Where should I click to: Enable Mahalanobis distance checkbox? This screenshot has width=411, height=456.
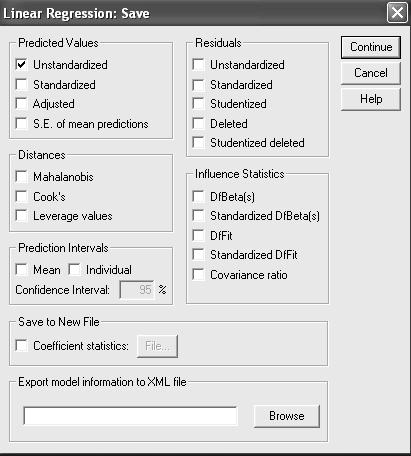click(21, 176)
